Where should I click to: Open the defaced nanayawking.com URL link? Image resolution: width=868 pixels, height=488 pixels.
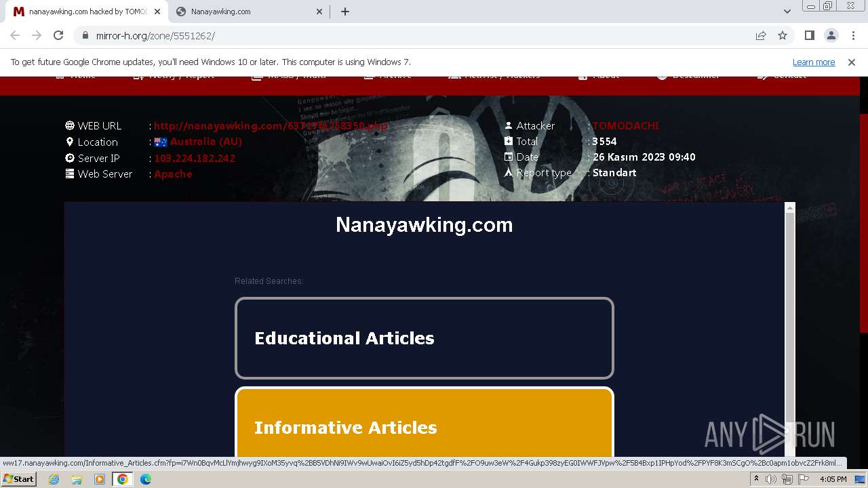coord(271,125)
